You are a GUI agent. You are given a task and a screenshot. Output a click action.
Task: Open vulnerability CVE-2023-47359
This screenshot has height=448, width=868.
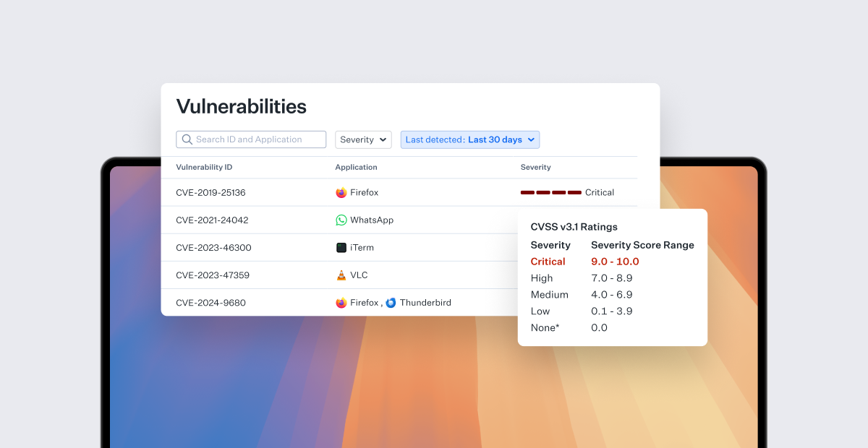210,275
